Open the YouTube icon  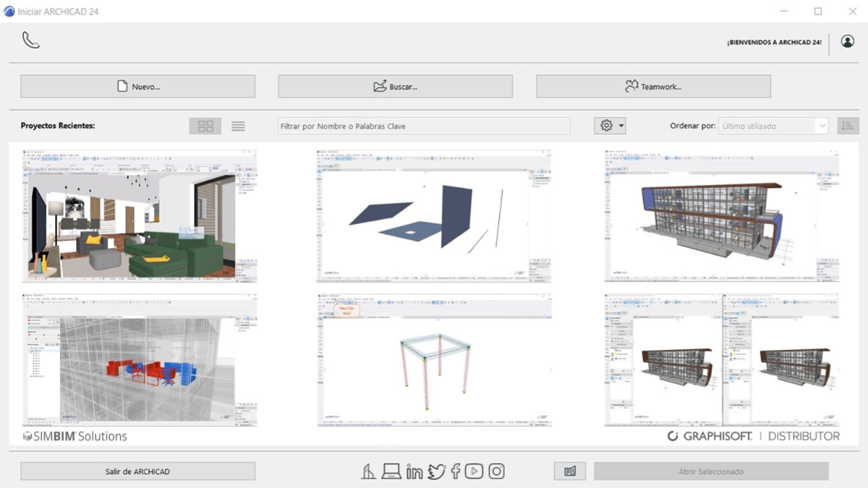click(x=475, y=471)
